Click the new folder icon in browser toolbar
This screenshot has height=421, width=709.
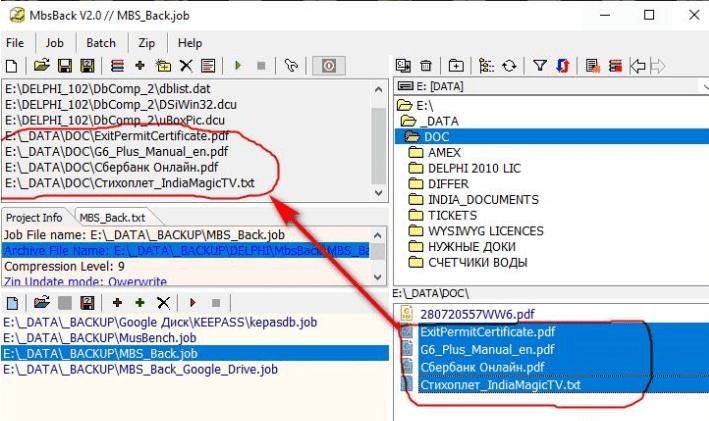(455, 66)
